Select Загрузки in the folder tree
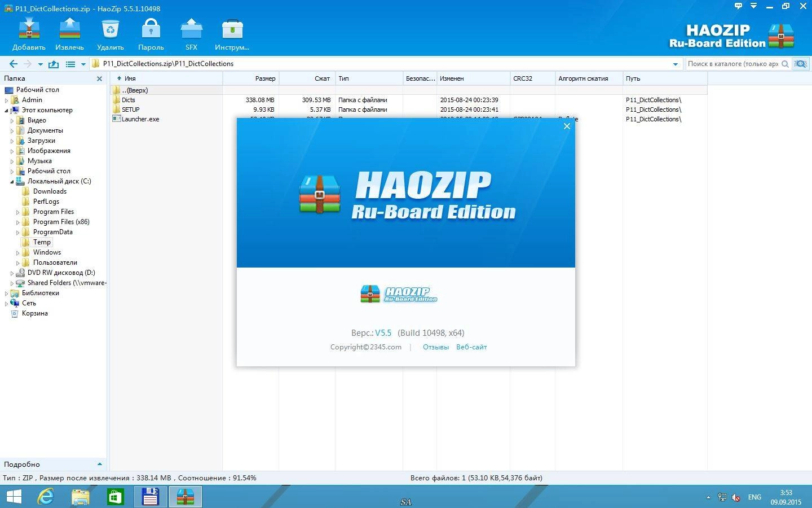The height and width of the screenshot is (508, 812). [41, 141]
